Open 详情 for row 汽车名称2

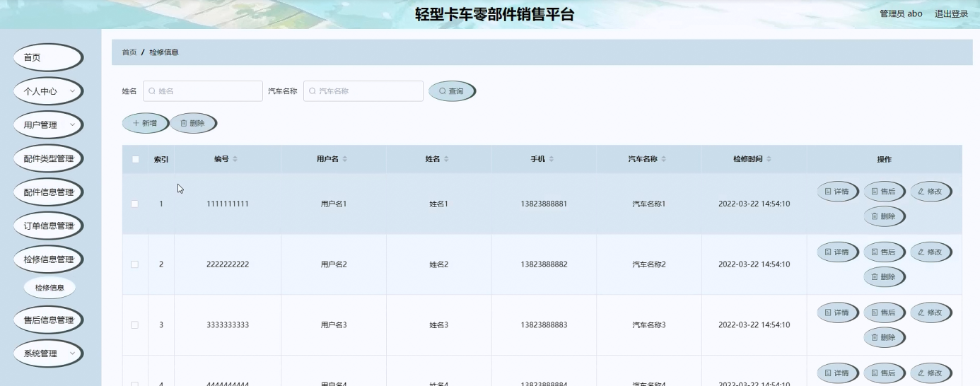pyautogui.click(x=837, y=252)
